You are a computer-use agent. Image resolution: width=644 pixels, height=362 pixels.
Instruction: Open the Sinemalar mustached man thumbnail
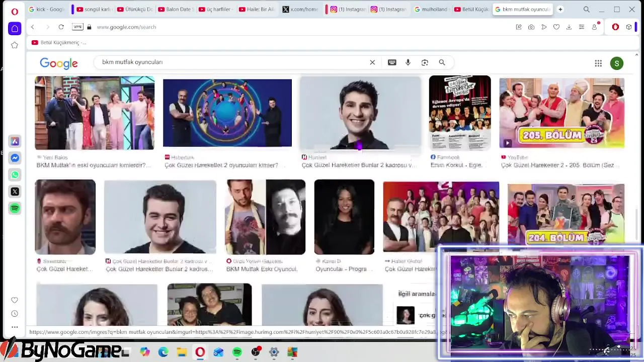(x=65, y=217)
